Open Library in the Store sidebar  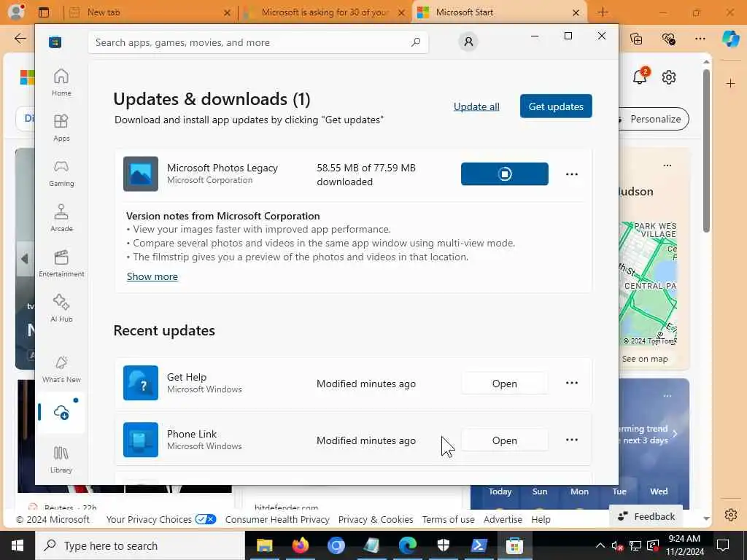click(61, 459)
